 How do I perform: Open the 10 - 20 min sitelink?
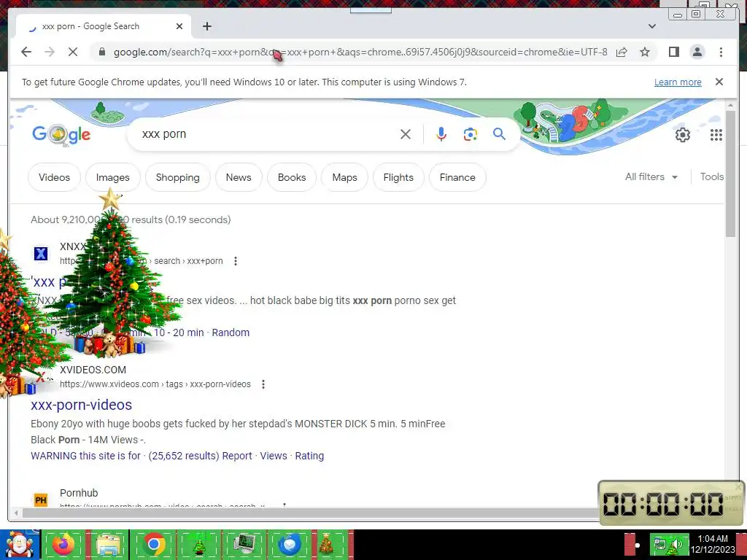(179, 332)
